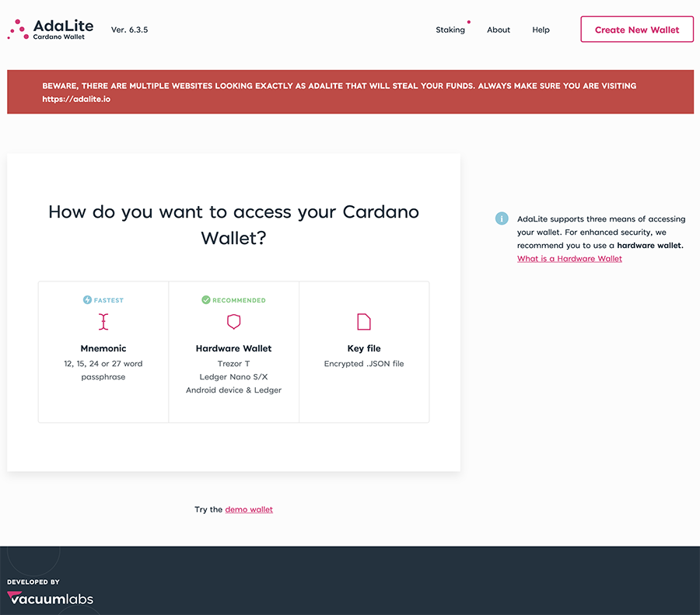The image size is (700, 615).
Task: Click 'Encrypted .JSON file' text
Action: click(364, 364)
